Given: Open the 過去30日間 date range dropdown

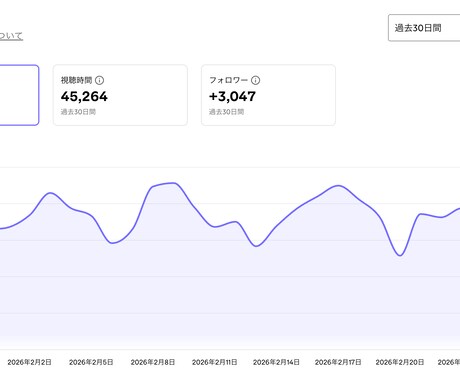Looking at the screenshot, I should 424,28.
